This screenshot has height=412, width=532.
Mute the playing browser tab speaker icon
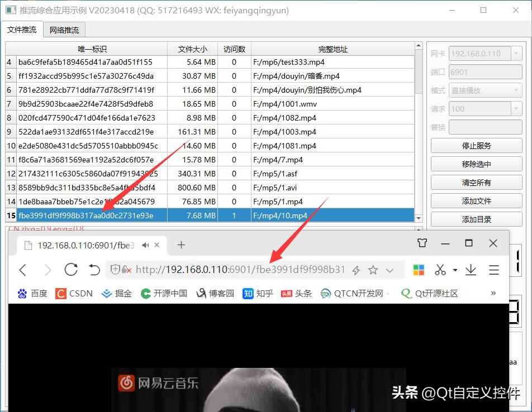pos(145,245)
